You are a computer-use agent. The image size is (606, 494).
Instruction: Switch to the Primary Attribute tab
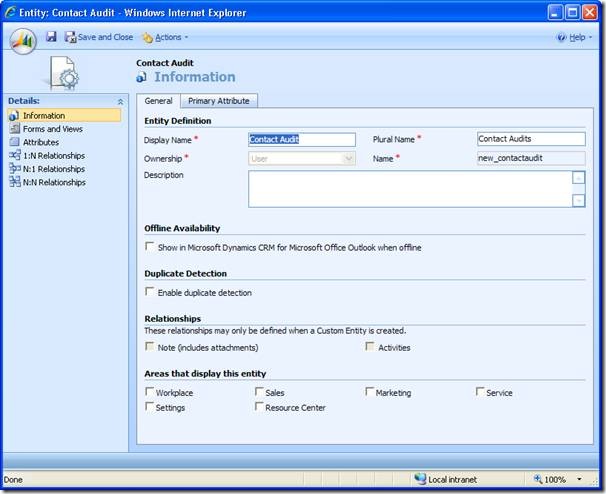click(219, 100)
